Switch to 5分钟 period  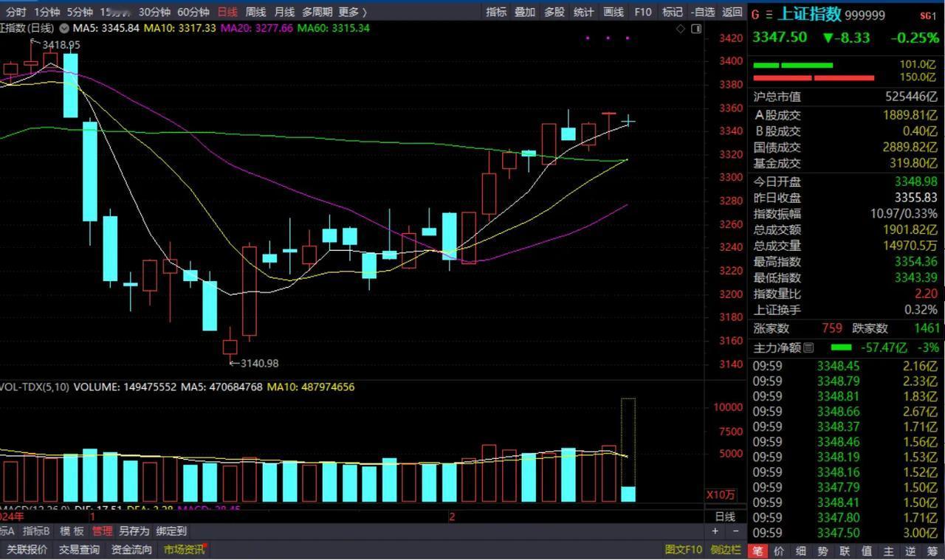pos(79,12)
